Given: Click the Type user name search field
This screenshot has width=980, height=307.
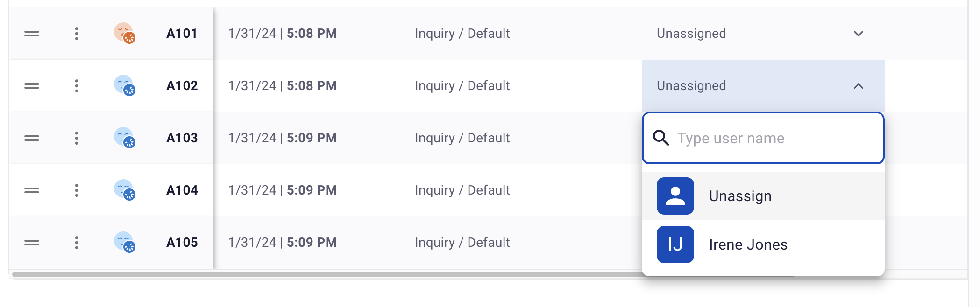Looking at the screenshot, I should tap(763, 138).
